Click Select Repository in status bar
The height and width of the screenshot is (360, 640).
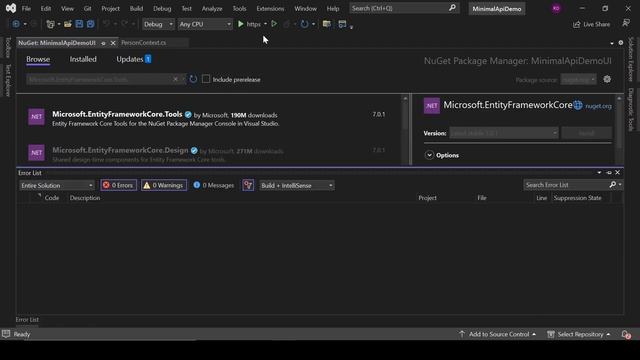pyautogui.click(x=579, y=334)
